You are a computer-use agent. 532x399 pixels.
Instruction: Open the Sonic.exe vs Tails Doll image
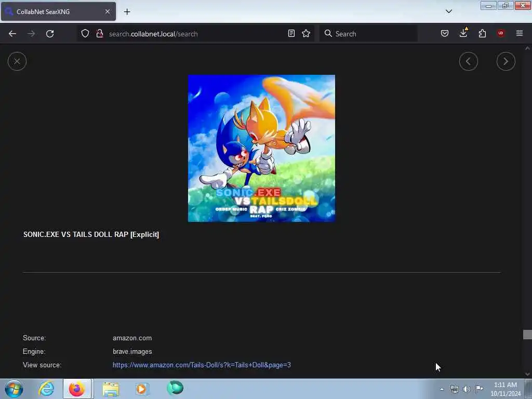[x=262, y=148]
